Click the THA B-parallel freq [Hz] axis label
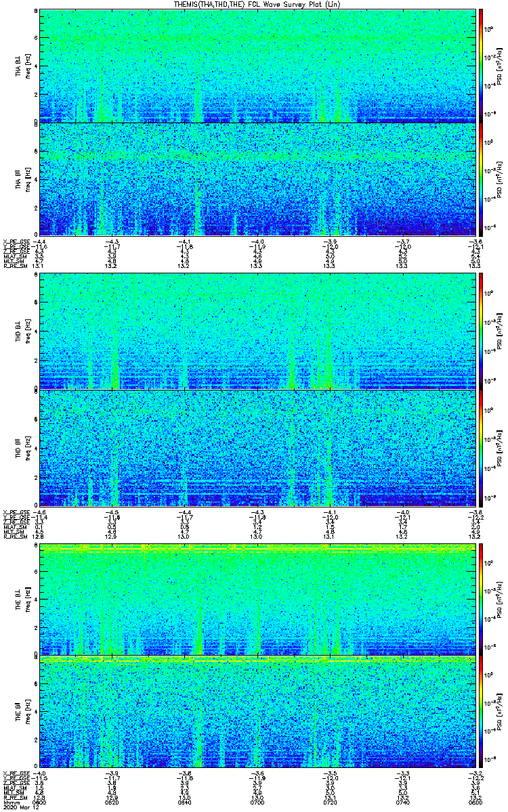Screen dimensions: 508x812 click(28, 179)
